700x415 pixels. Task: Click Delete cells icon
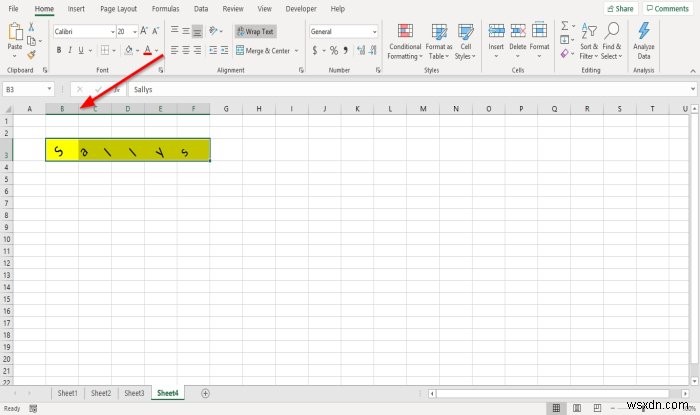coord(518,31)
